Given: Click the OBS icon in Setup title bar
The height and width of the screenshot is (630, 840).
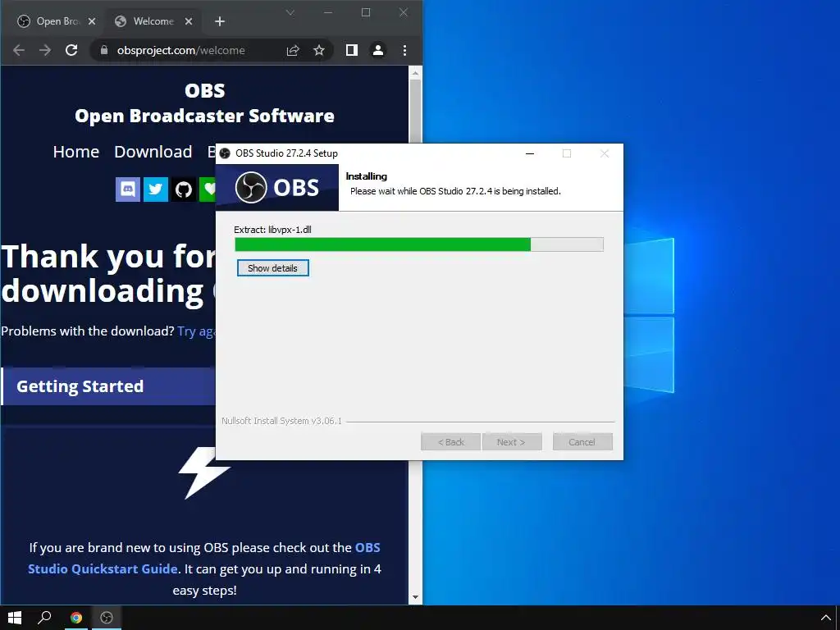Looking at the screenshot, I should (x=225, y=153).
